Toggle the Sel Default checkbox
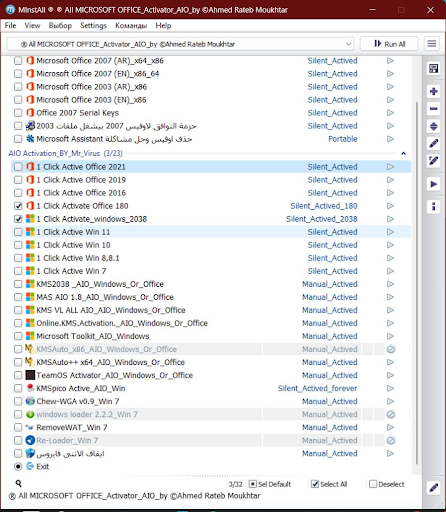Screen dimensions: 446x512 pos(253,484)
